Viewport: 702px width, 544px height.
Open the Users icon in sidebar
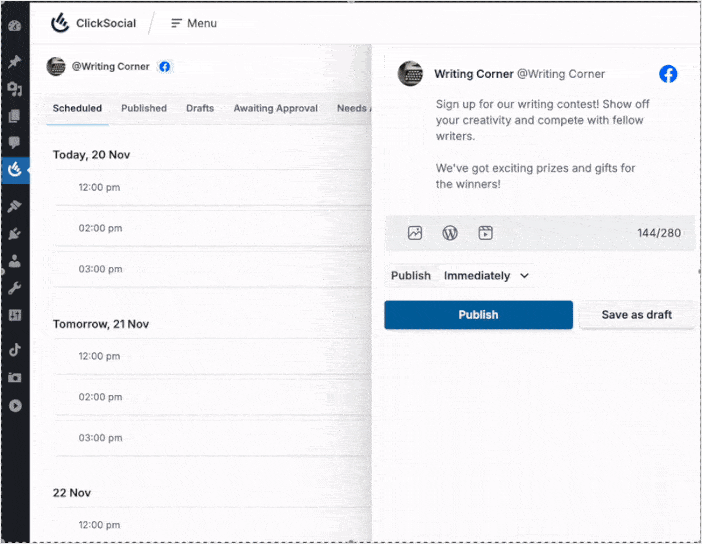[x=15, y=261]
